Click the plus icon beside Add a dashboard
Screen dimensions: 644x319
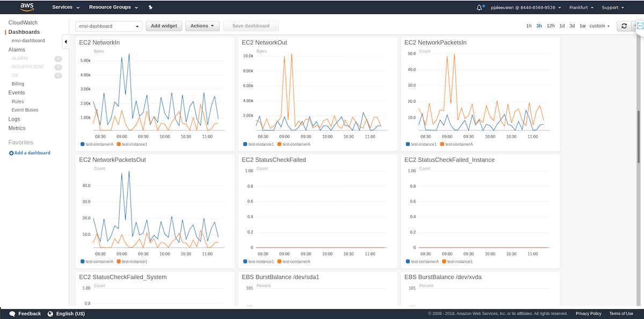10,153
